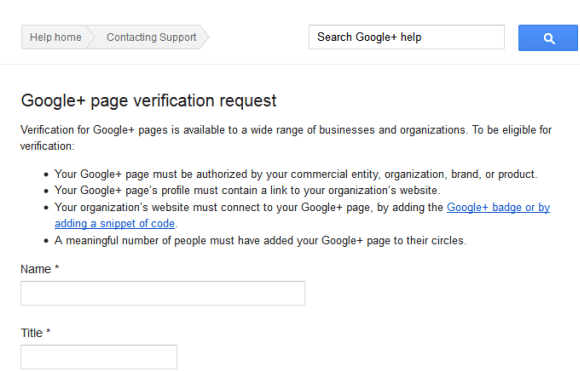Go to the Help home breadcrumb
Viewport: 580px width, 371px height.
tap(55, 37)
